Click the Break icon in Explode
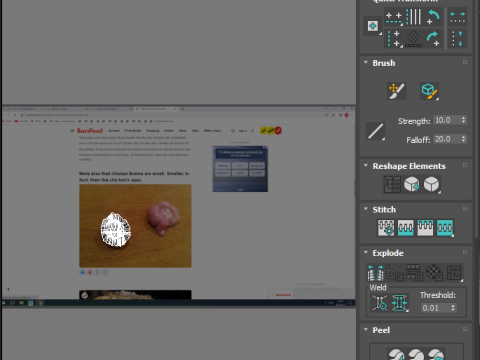 375,273
